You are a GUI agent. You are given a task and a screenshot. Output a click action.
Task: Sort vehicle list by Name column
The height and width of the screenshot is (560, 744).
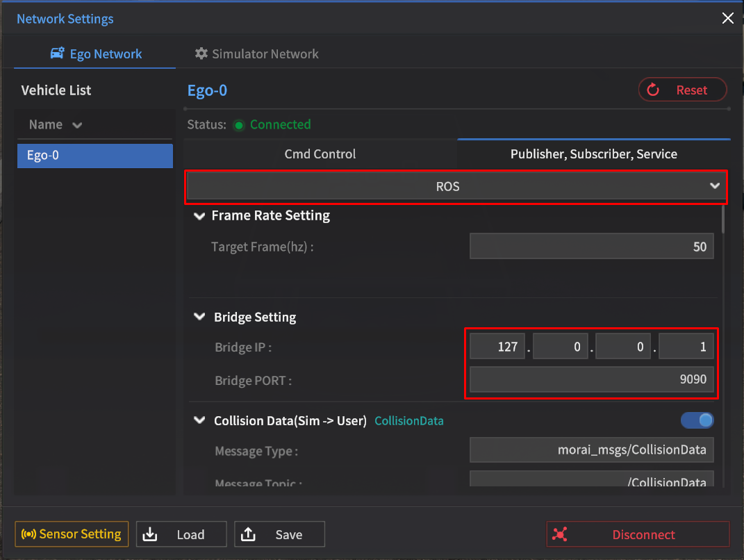56,124
